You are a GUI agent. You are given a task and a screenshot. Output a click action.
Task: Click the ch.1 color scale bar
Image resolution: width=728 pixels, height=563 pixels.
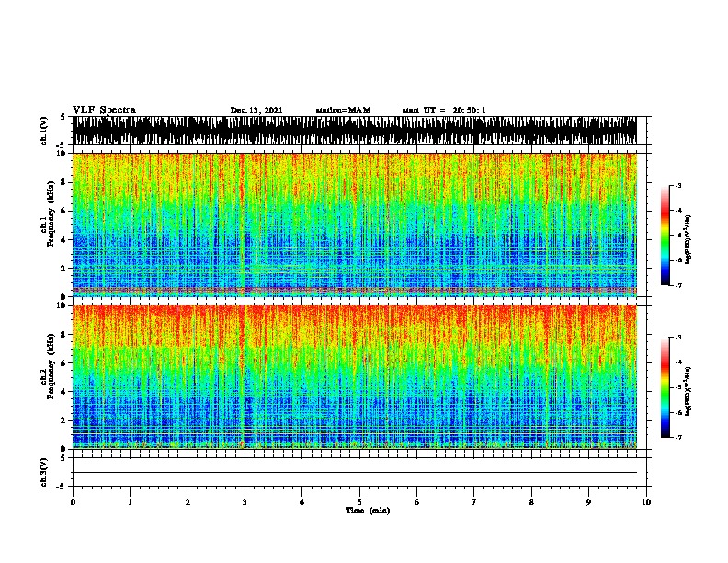coord(665,235)
